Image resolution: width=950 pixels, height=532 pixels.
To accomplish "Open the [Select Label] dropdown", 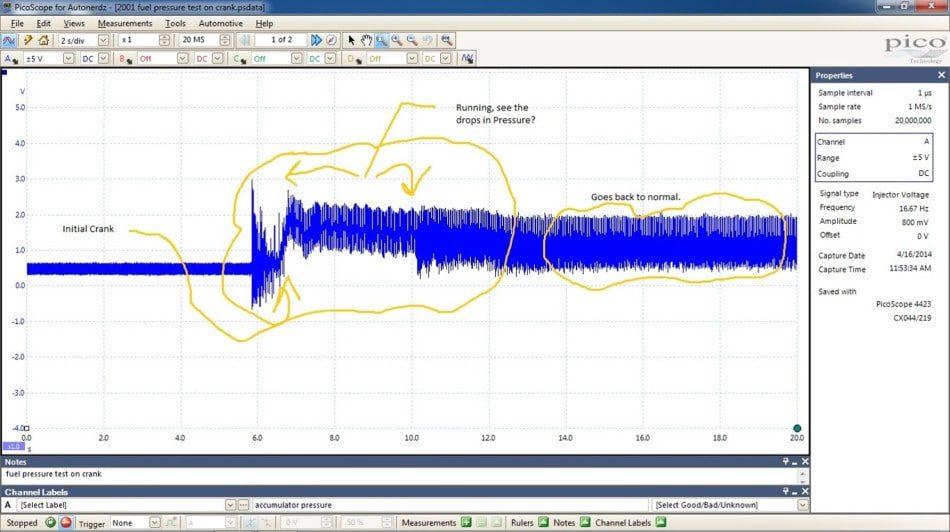I will [x=230, y=505].
